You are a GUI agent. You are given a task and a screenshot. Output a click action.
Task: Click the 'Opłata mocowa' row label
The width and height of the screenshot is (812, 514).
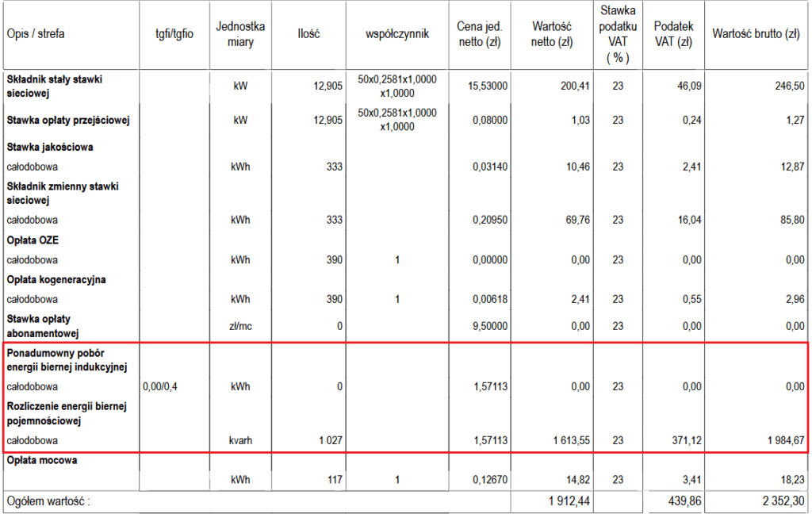pos(42,460)
